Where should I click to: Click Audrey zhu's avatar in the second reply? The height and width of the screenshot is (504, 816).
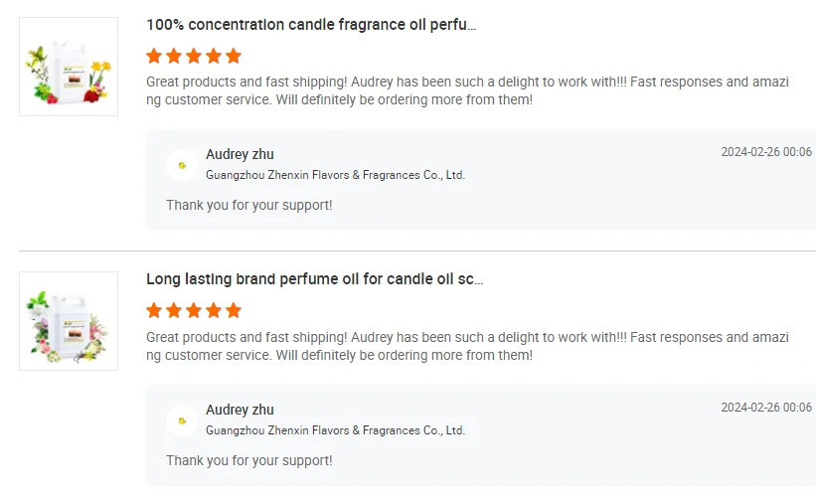(x=181, y=420)
